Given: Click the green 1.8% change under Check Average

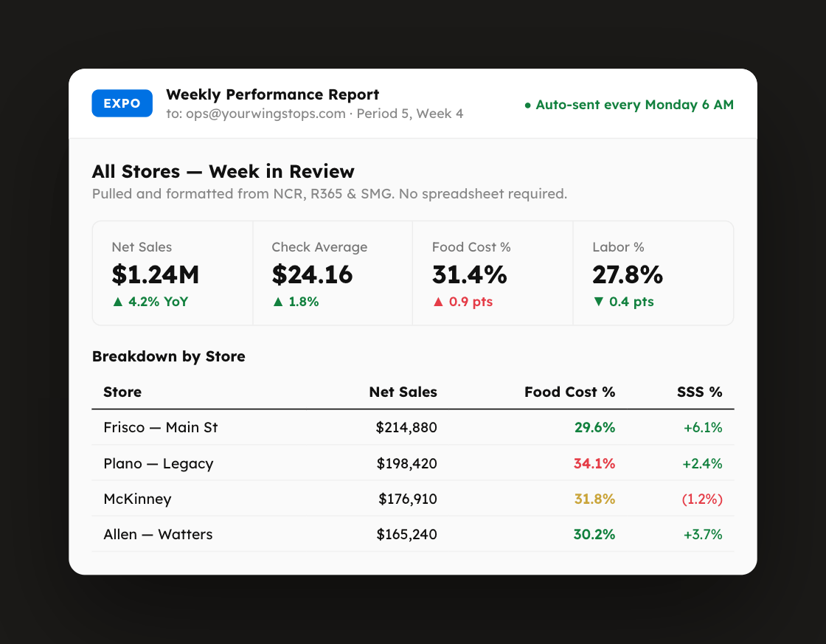Looking at the screenshot, I should coord(296,302).
